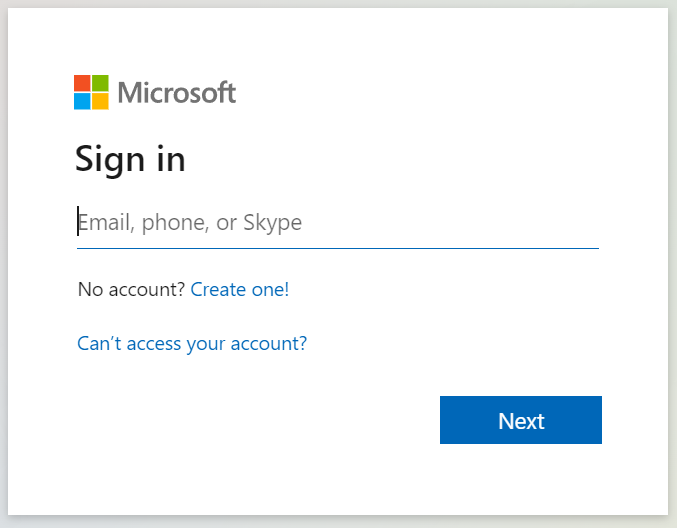The height and width of the screenshot is (528, 677).
Task: Click the blue square of the Microsoft logo
Action: tap(82, 101)
